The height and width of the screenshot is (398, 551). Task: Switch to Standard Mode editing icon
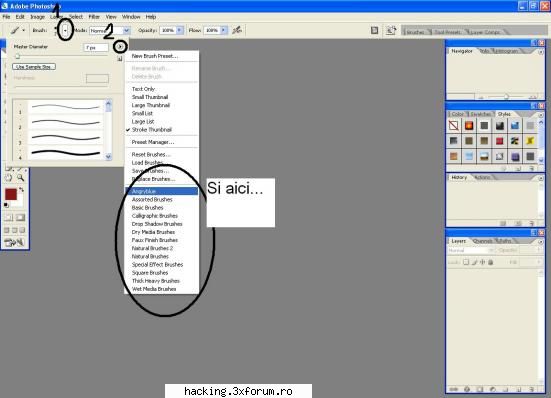pos(8,217)
